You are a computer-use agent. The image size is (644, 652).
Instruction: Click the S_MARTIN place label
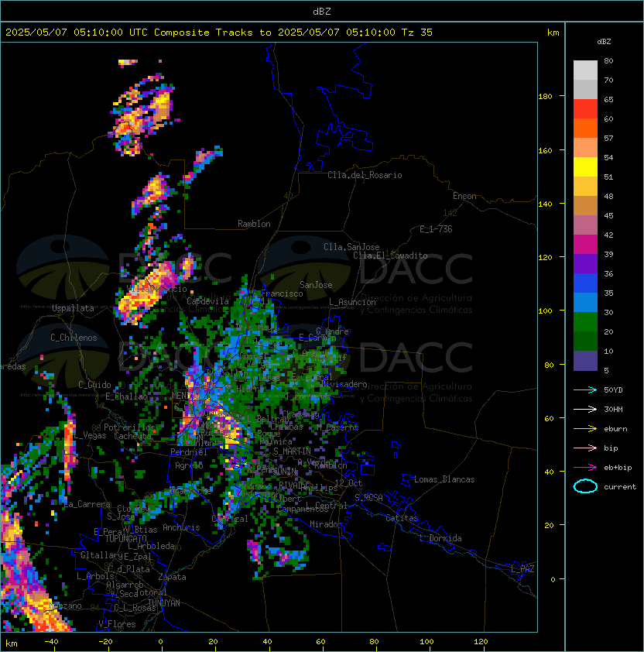(293, 451)
